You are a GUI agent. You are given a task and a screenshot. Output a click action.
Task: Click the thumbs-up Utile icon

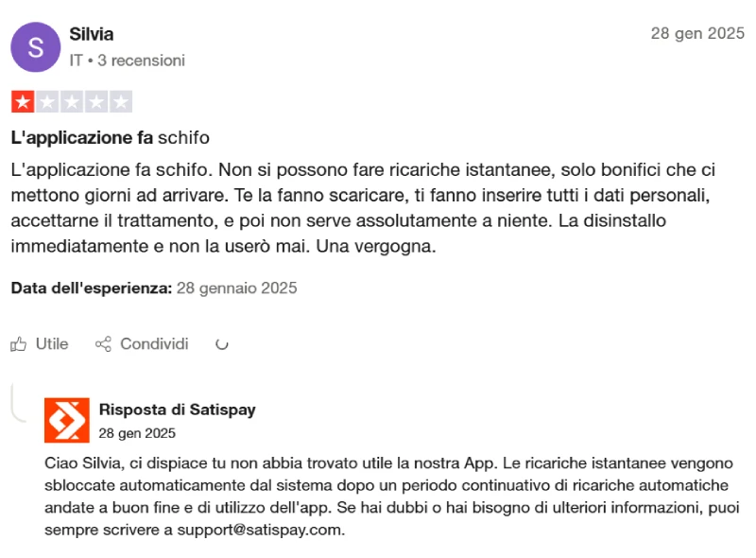17,344
